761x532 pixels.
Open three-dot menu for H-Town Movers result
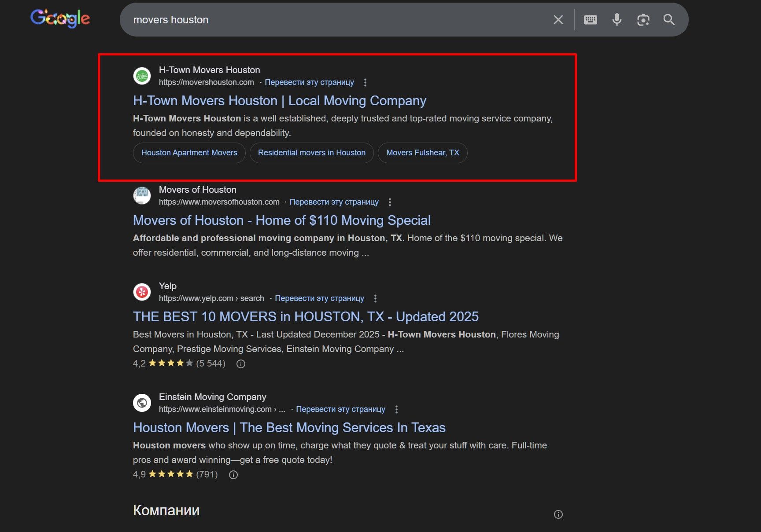(x=365, y=83)
